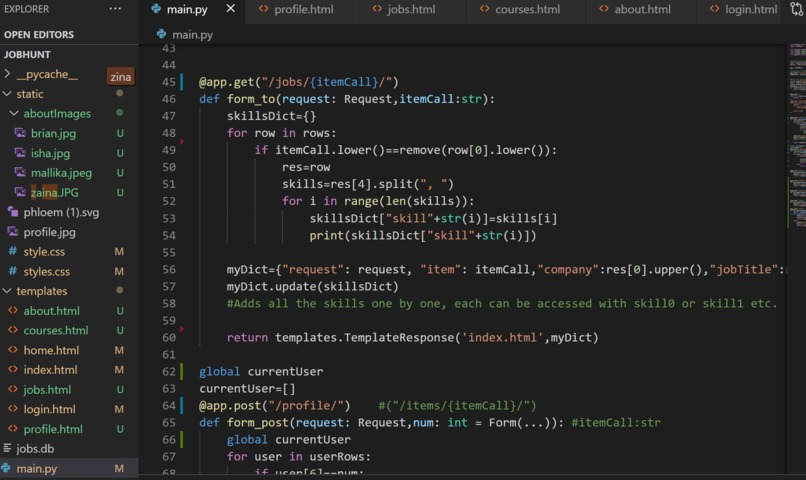The image size is (806, 480).
Task: Click the breakpoint marker near line 49
Action: pos(182,141)
